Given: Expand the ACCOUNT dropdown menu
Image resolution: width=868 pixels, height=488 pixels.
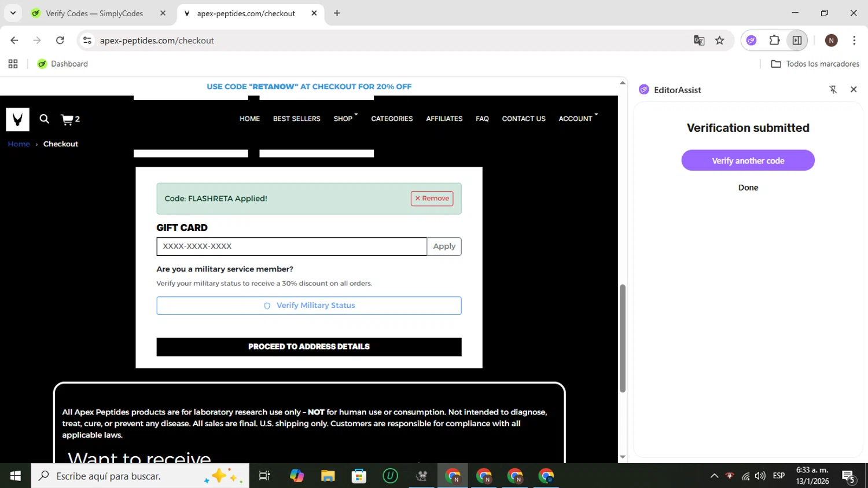Looking at the screenshot, I should pos(578,119).
